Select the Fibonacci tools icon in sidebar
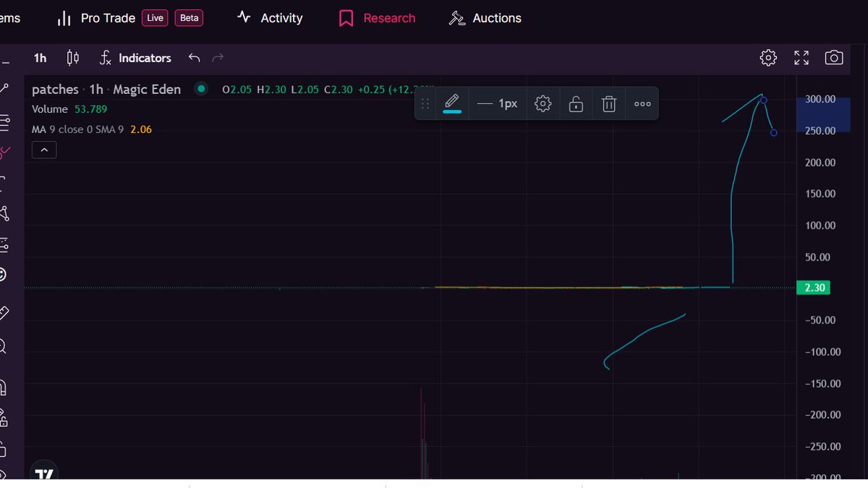Screen dimensions: 868x488 [4, 121]
